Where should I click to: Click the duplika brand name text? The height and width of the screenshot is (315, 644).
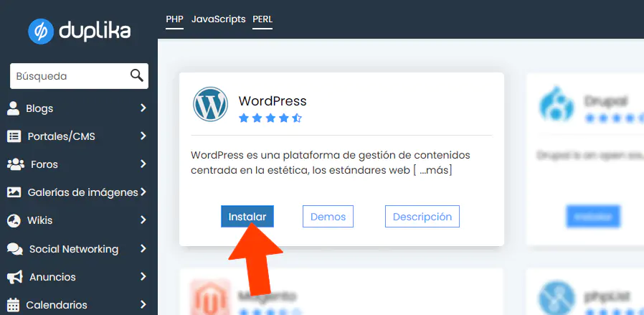click(95, 31)
